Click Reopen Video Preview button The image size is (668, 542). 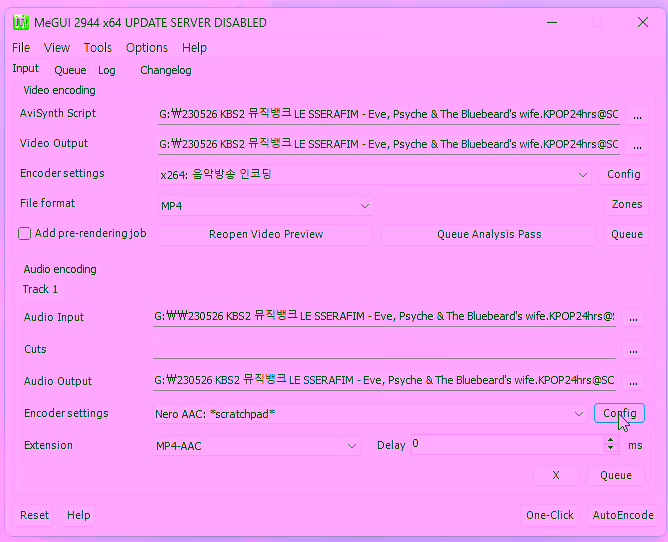[x=265, y=235]
